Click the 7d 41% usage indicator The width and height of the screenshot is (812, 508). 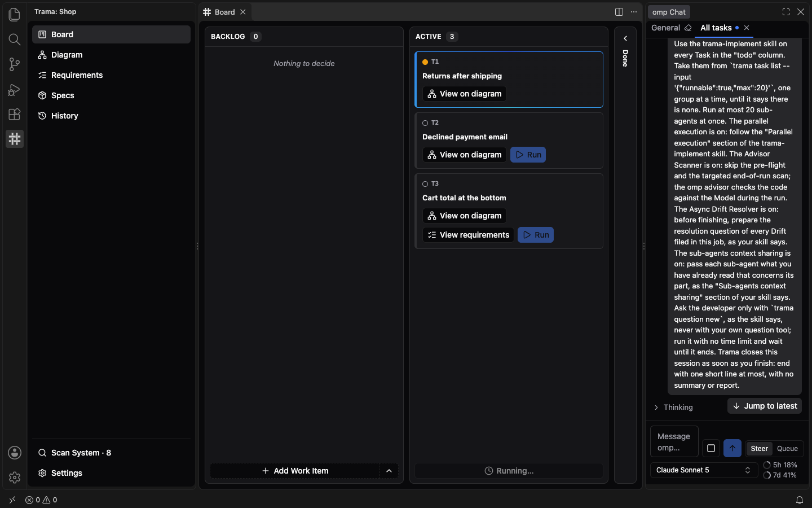pos(780,475)
